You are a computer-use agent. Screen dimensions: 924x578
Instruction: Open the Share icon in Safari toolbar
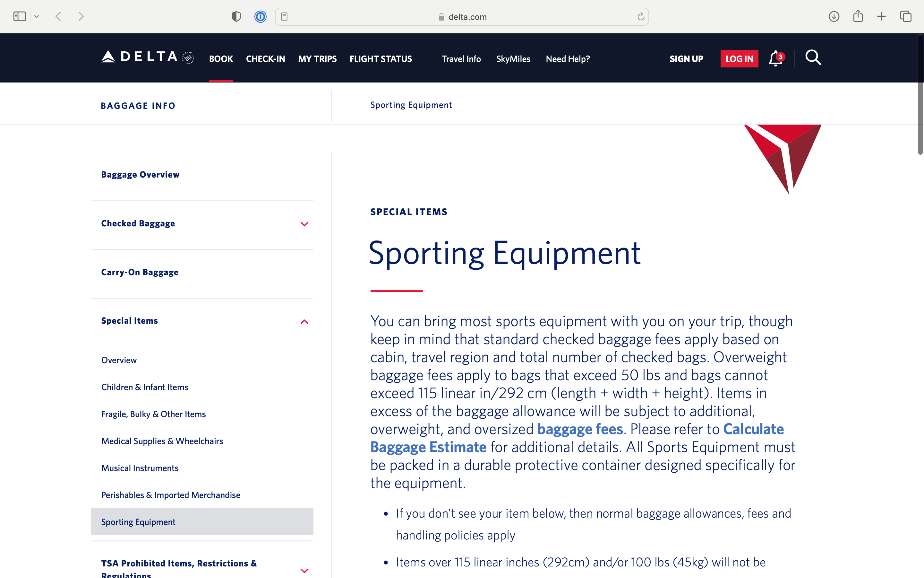tap(858, 16)
